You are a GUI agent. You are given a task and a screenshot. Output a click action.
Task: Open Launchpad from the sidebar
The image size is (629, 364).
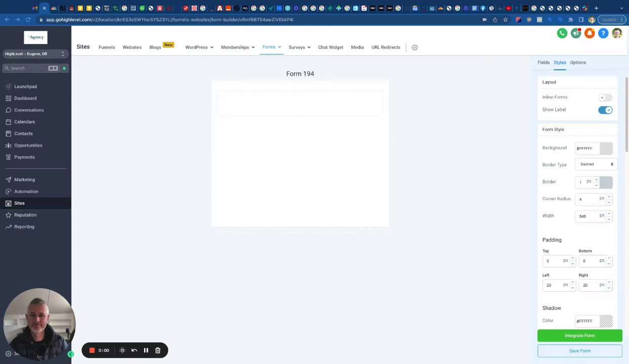tap(25, 86)
